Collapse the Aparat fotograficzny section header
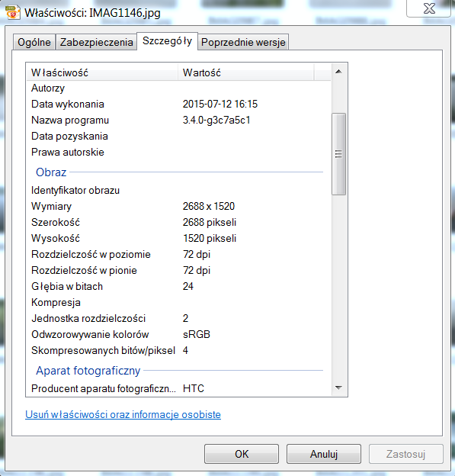Screen dimensions: 455x476 point(88,371)
